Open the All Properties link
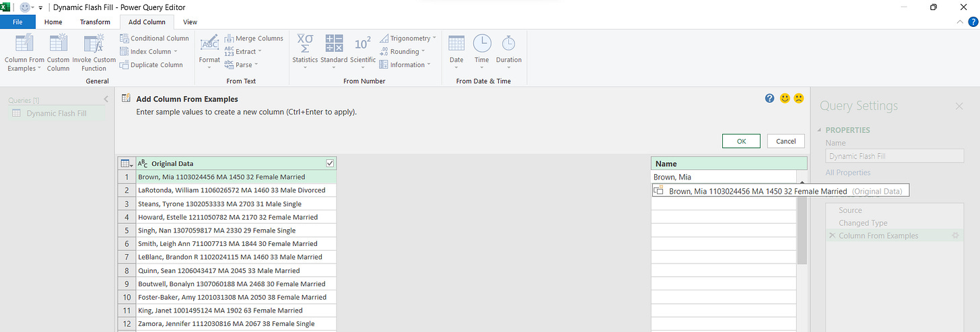980x332 pixels. click(849, 173)
